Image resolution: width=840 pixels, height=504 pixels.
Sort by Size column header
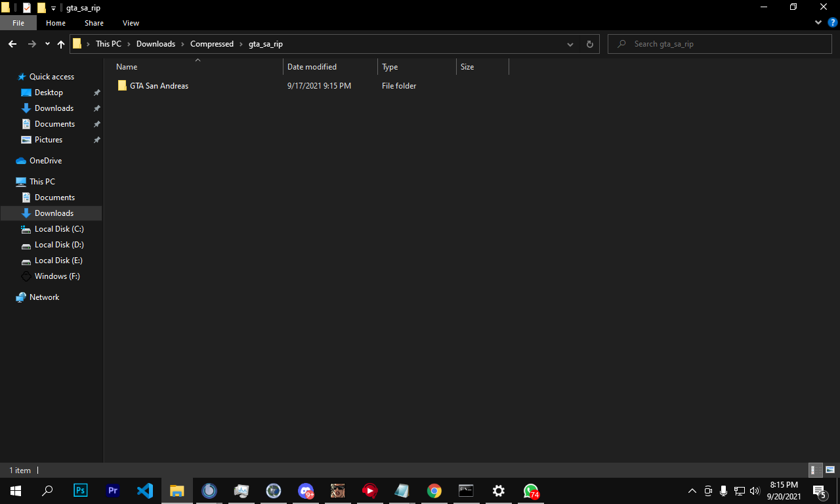[x=483, y=67]
